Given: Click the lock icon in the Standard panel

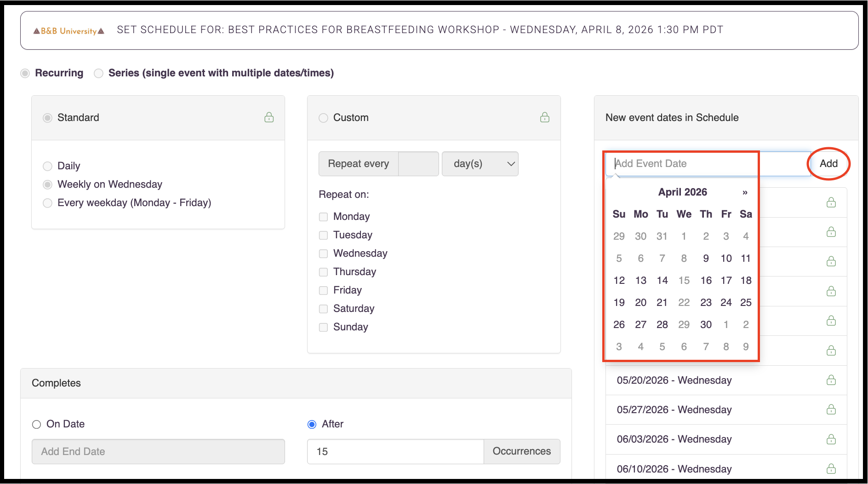Looking at the screenshot, I should (x=269, y=117).
